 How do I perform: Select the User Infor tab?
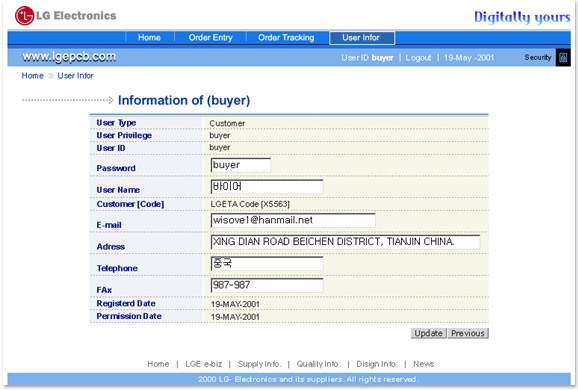coord(362,38)
